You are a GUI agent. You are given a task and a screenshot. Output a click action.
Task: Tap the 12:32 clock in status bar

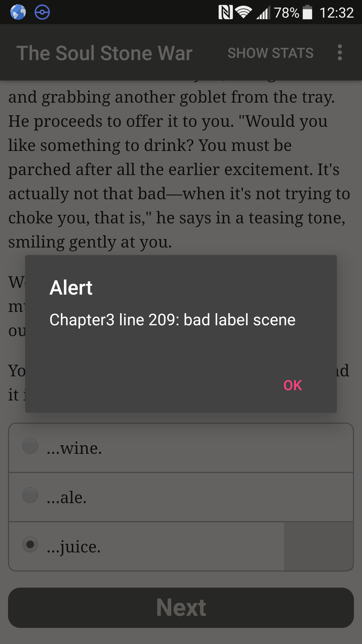click(x=337, y=13)
